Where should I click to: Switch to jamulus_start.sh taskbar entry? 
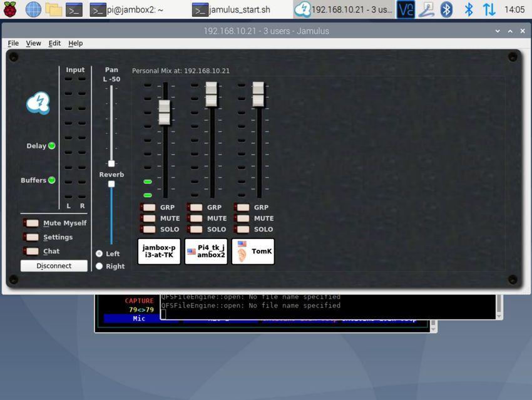pyautogui.click(x=232, y=10)
